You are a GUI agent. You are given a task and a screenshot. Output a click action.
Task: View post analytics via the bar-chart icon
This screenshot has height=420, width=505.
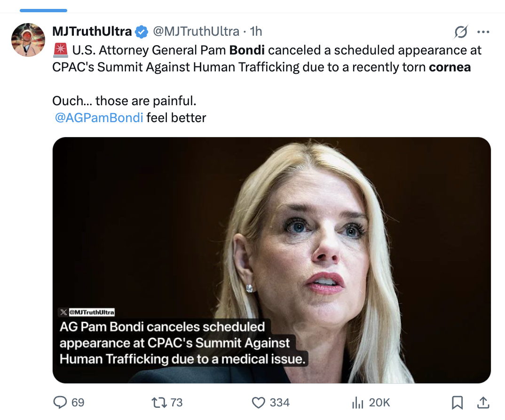coord(358,403)
